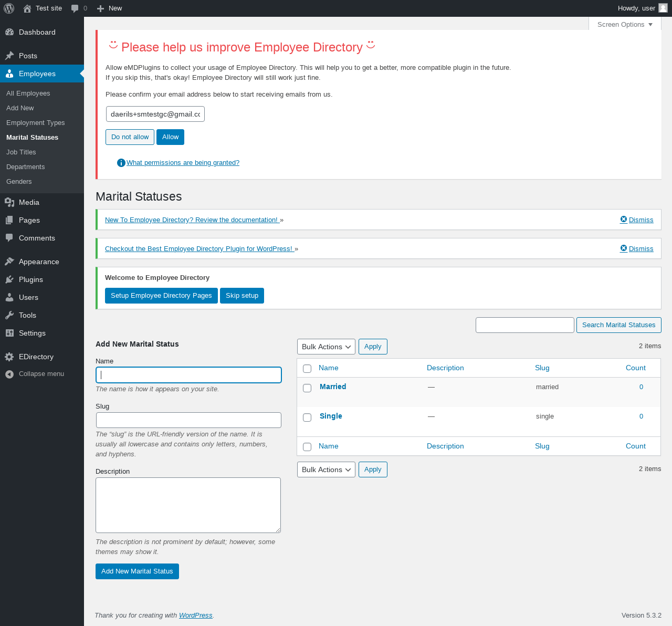Go to Departments submenu item
The height and width of the screenshot is (626, 672).
pos(26,167)
